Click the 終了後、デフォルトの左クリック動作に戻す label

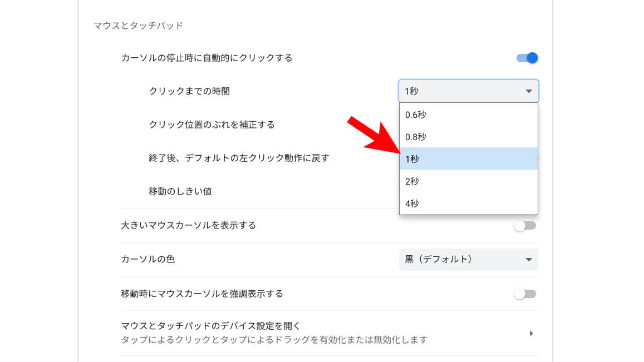(x=239, y=158)
